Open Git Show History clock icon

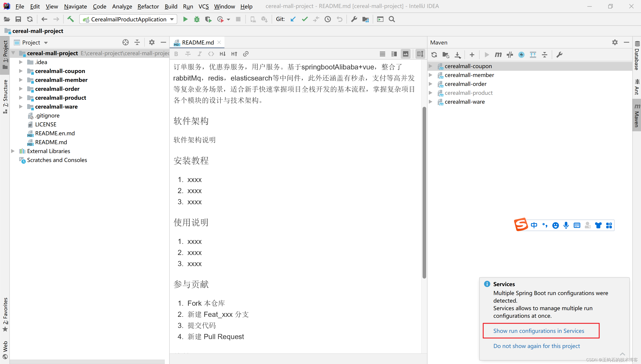[x=328, y=19]
